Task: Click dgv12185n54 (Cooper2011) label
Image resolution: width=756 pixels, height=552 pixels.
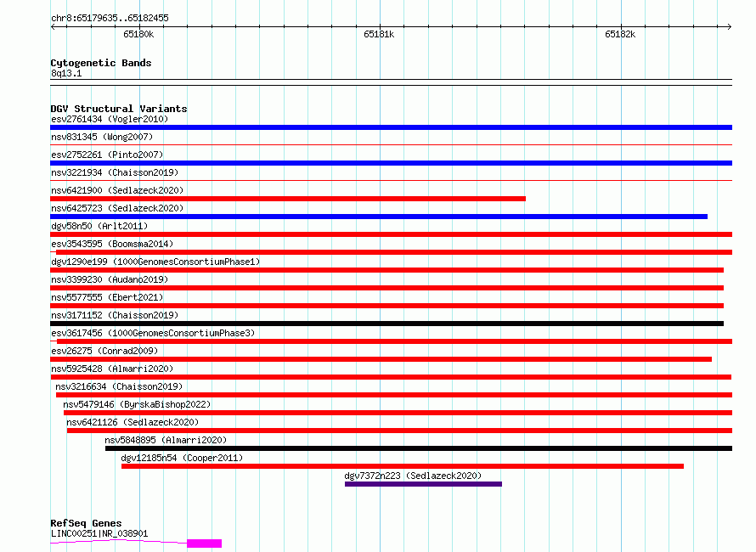Action: 182,458
